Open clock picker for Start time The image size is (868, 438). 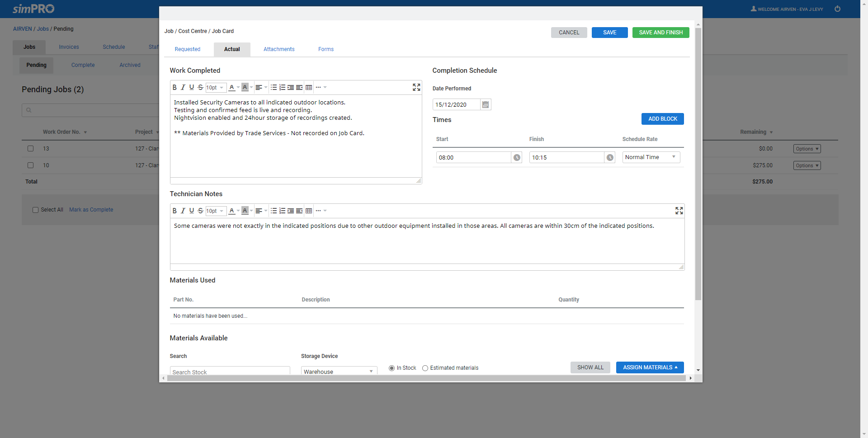pyautogui.click(x=517, y=157)
